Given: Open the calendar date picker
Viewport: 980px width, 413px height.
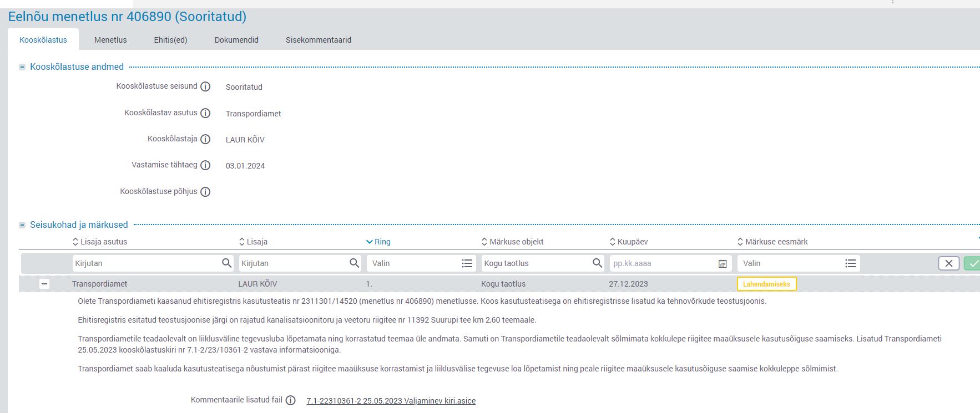Looking at the screenshot, I should tap(723, 264).
